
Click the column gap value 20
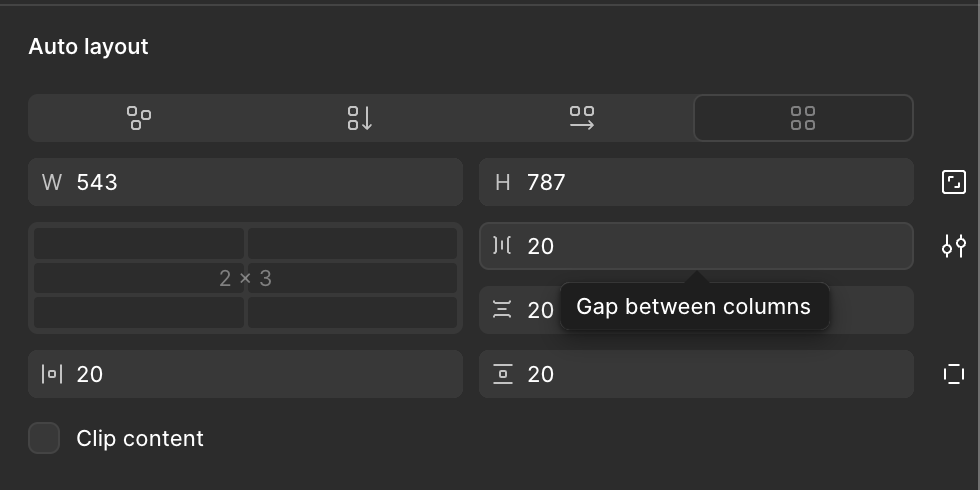[x=541, y=246]
